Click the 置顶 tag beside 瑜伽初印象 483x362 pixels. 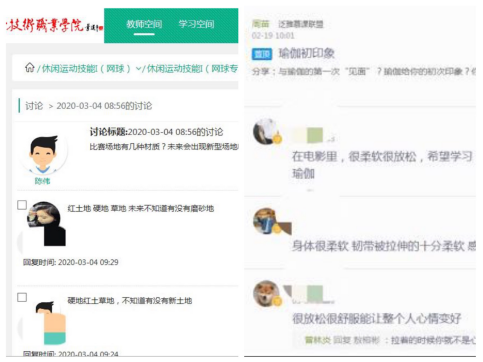[x=262, y=54]
